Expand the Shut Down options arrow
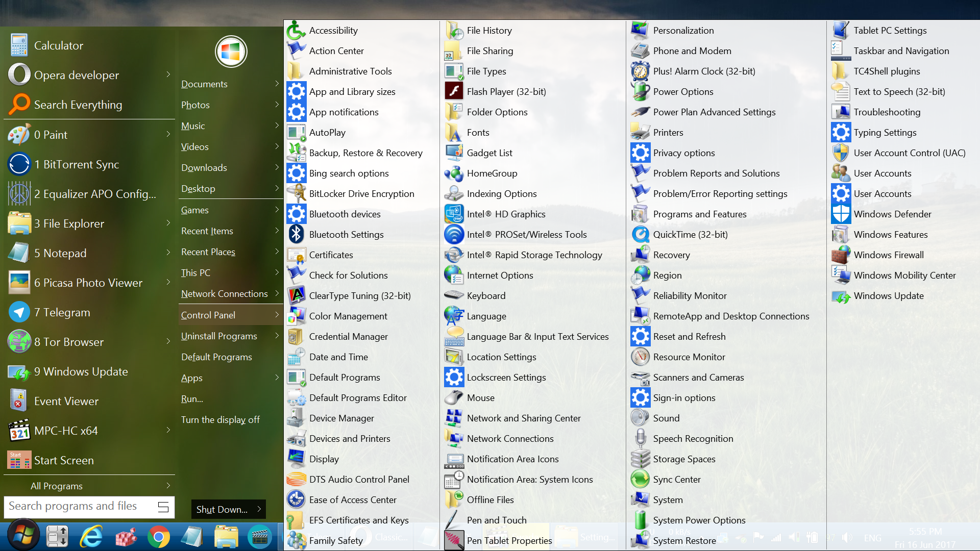This screenshot has width=980, height=551. tap(259, 509)
